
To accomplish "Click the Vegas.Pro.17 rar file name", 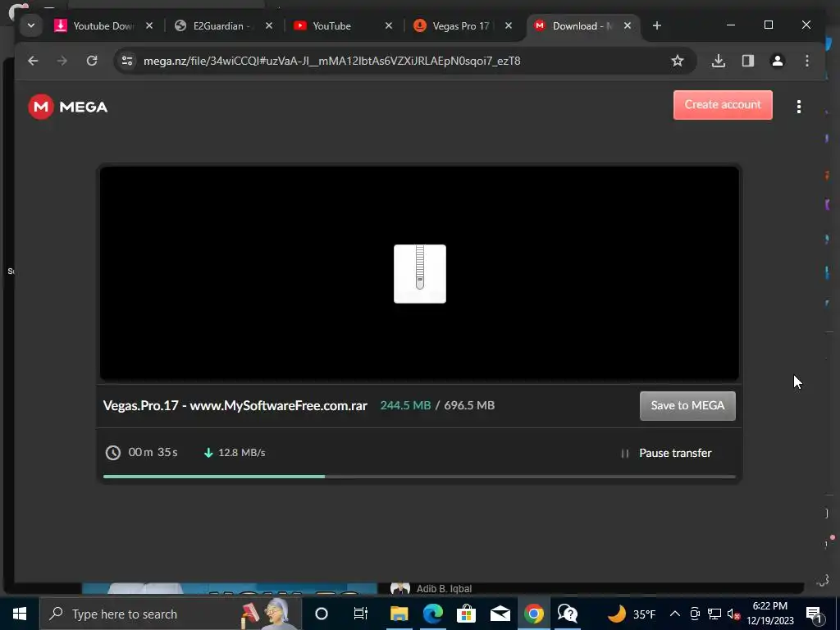I will (x=235, y=405).
